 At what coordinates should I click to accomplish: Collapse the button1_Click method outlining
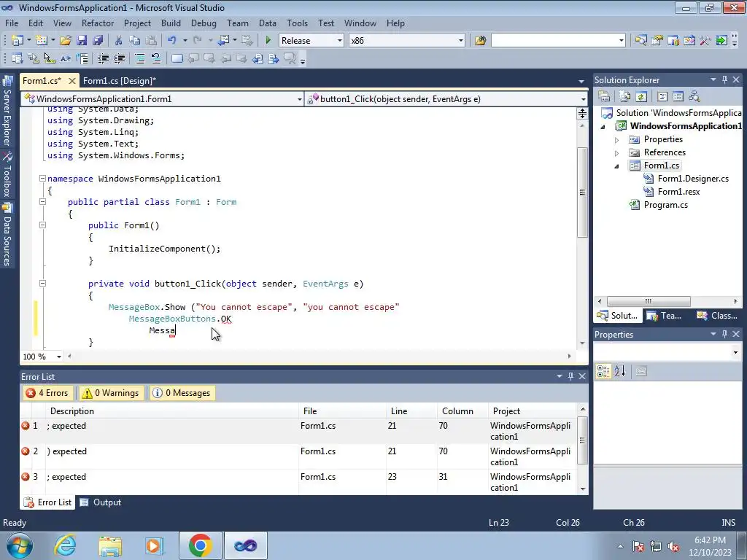tap(42, 284)
